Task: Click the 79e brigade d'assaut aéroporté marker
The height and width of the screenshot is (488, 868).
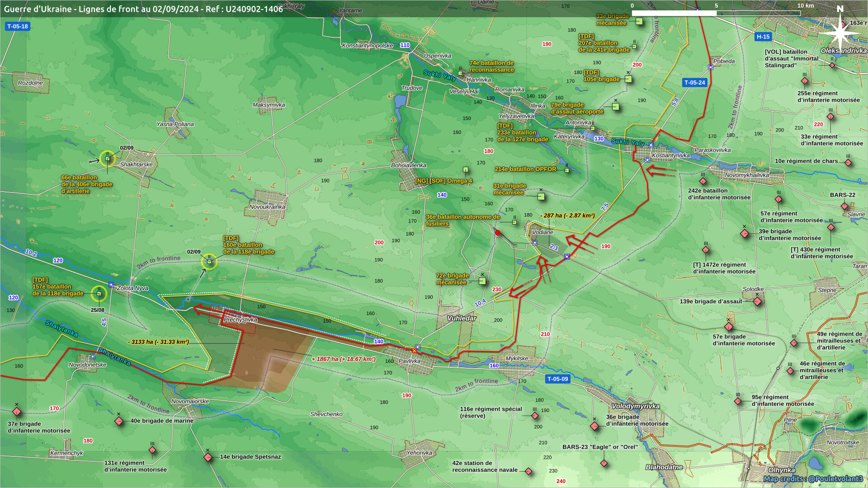Action: [615, 107]
